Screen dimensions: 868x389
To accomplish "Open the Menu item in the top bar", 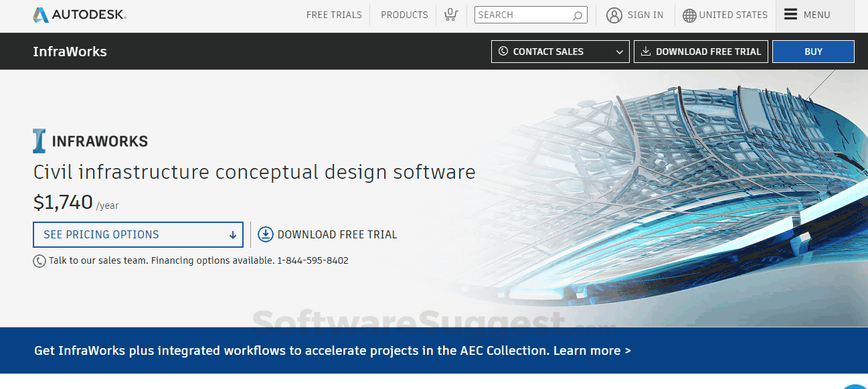I will 814,15.
